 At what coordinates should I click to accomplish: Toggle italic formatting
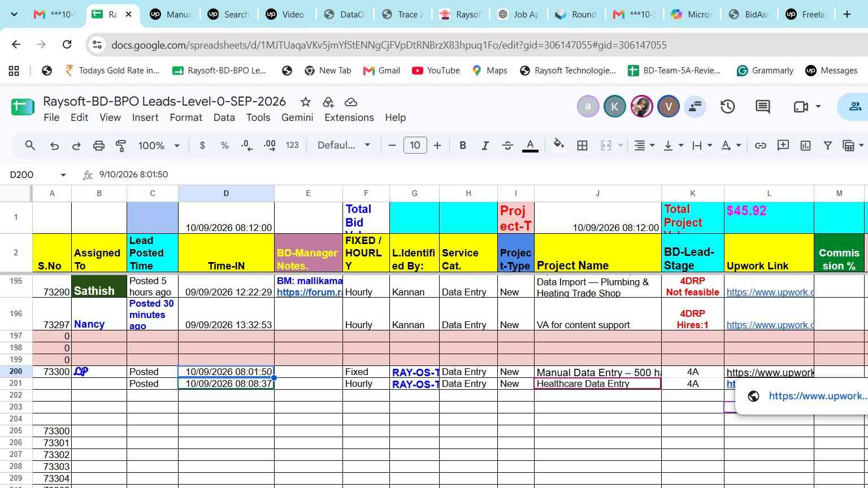tap(485, 146)
